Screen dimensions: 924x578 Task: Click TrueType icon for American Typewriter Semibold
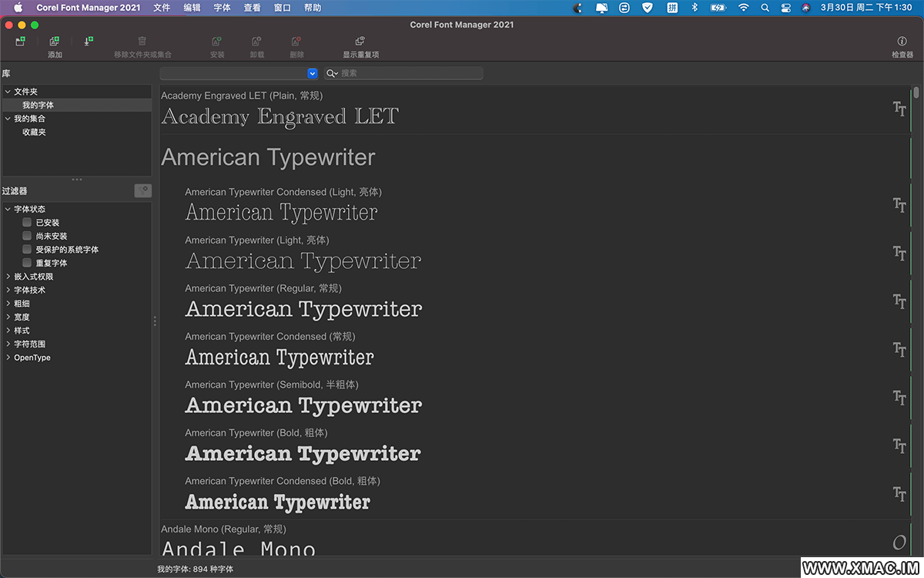(x=899, y=398)
